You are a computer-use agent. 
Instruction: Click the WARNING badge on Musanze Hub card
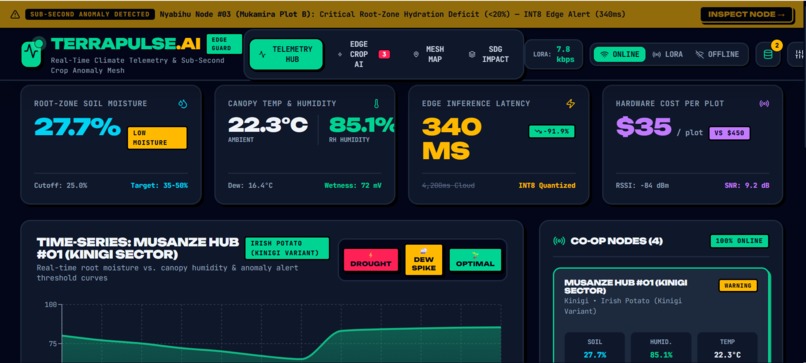pos(738,285)
